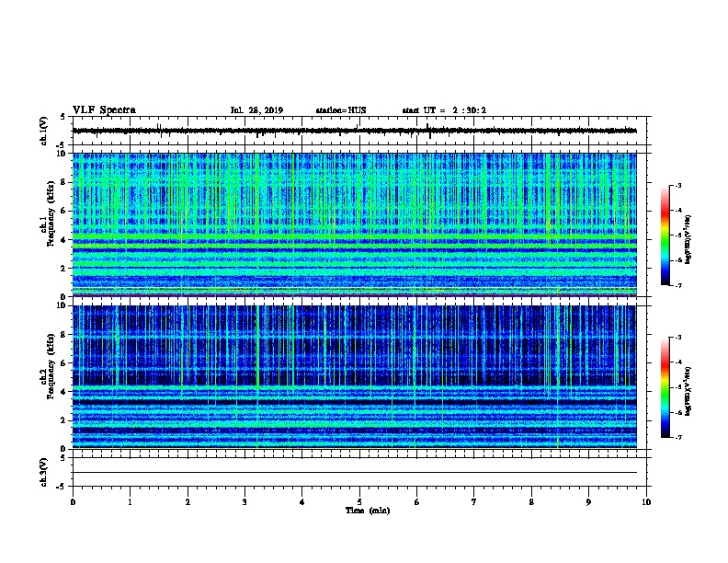The height and width of the screenshot is (563, 728).
Task: Select the ch.2 "Frequency (kHz)" axis label
Action: (x=51, y=366)
